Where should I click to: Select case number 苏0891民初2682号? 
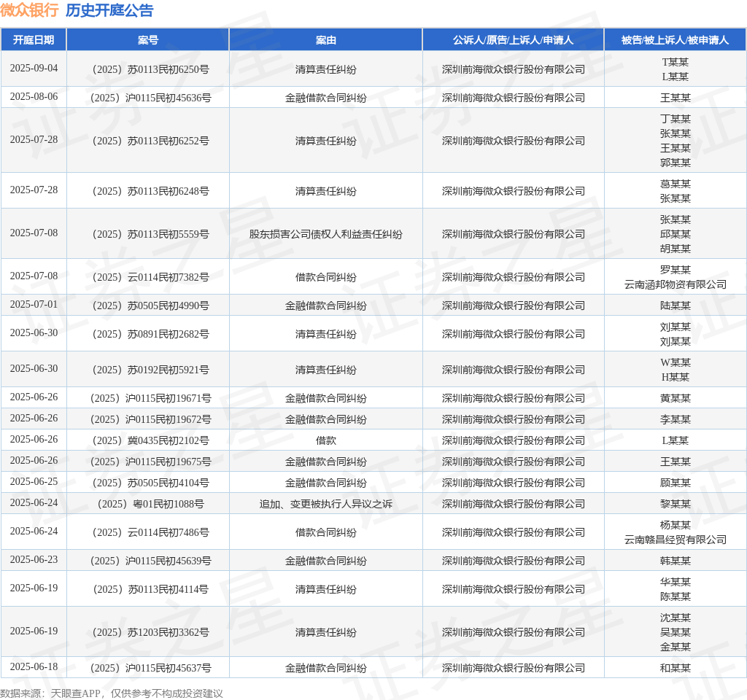click(x=150, y=334)
